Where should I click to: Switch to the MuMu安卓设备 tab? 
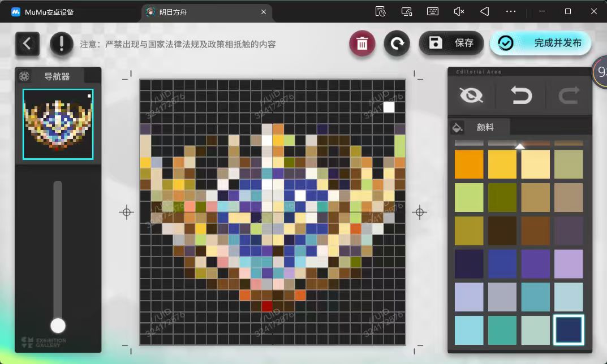point(49,12)
